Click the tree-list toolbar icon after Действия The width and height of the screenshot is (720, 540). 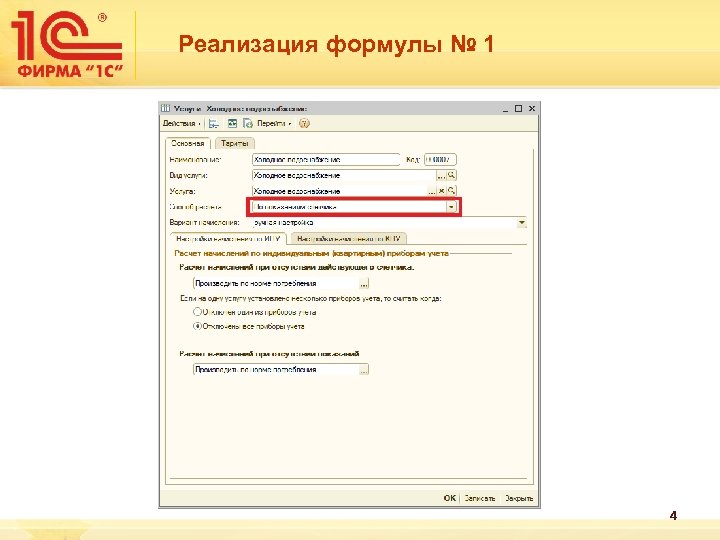tap(214, 124)
